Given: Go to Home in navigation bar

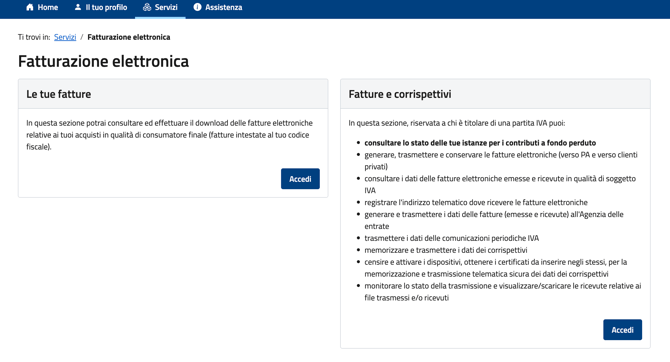Looking at the screenshot, I should click(42, 7).
